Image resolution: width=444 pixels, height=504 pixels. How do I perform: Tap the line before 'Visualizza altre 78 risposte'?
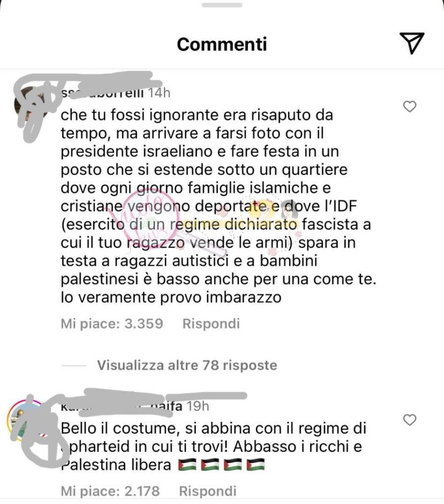pyautogui.click(x=74, y=366)
